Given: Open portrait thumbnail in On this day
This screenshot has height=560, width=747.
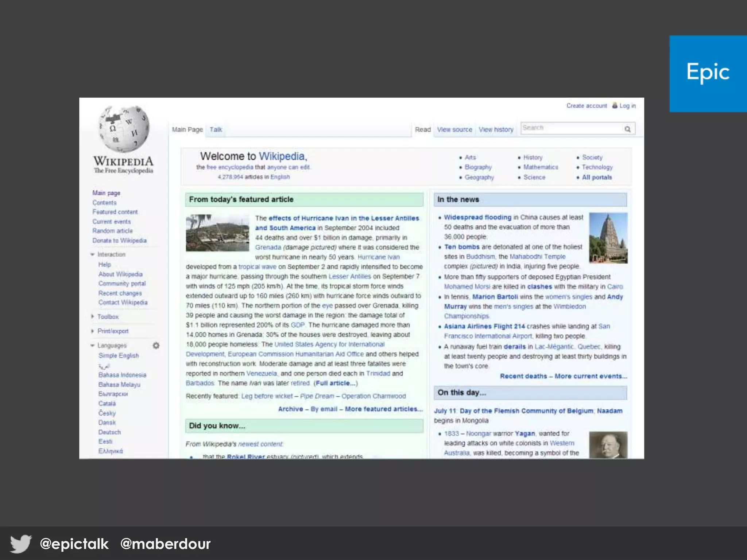Looking at the screenshot, I should pyautogui.click(x=608, y=445).
